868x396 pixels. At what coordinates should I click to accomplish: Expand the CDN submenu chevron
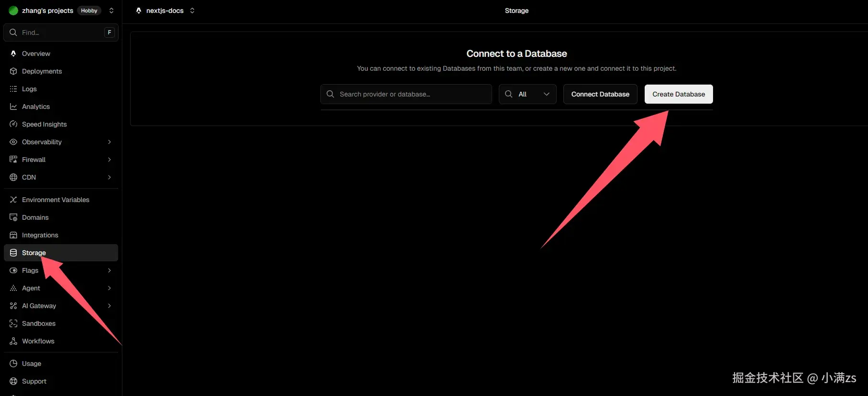110,177
